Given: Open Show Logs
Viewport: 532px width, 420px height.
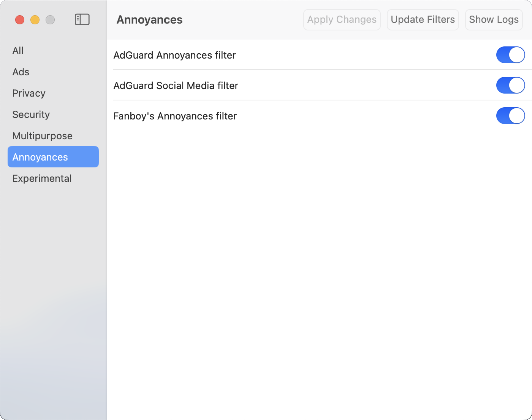Looking at the screenshot, I should pyautogui.click(x=494, y=20).
